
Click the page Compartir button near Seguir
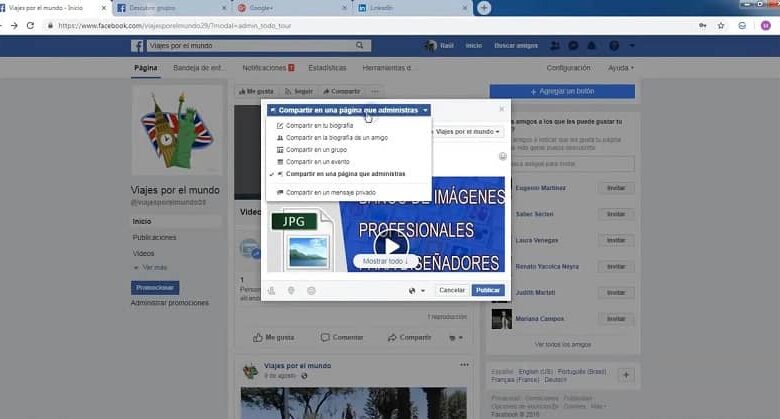click(x=341, y=92)
